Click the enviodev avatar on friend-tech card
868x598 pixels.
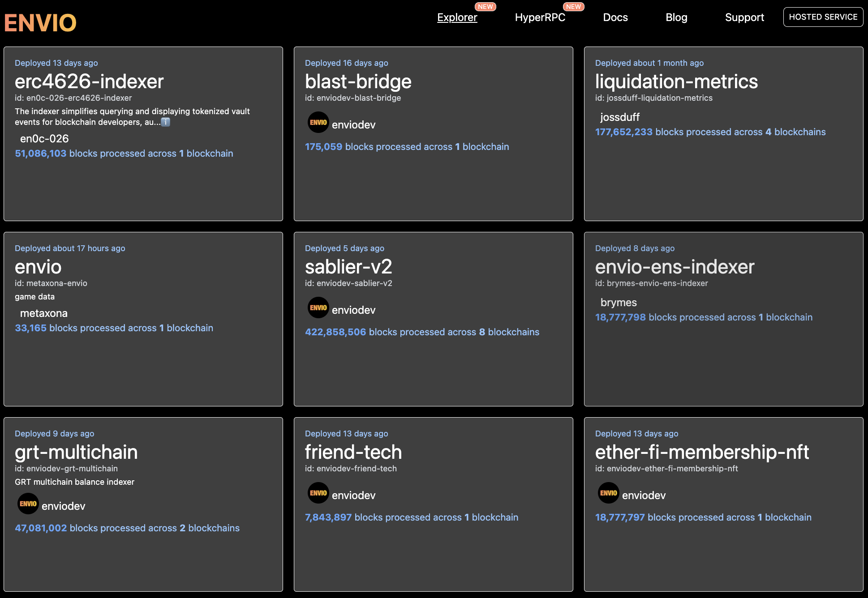pos(318,493)
